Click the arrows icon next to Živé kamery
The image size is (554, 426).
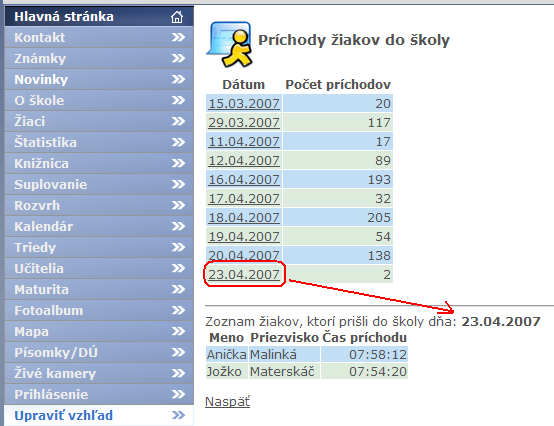tap(178, 373)
